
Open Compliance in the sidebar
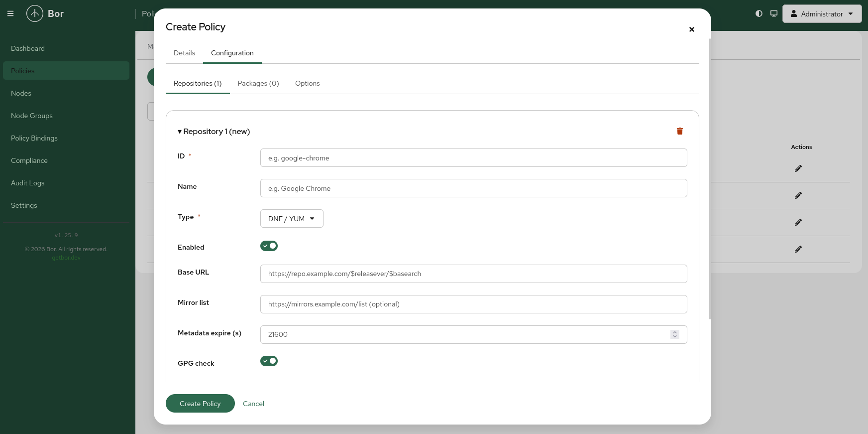click(66, 160)
